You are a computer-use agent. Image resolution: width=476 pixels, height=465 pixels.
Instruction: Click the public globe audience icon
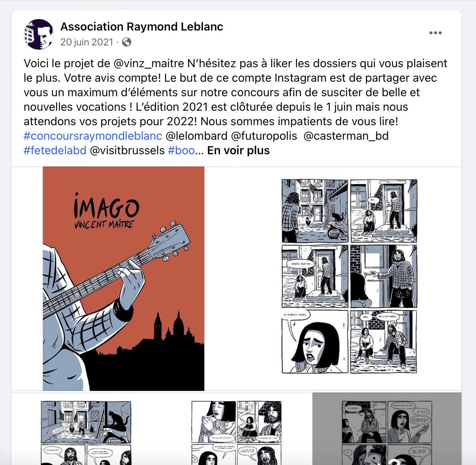click(127, 42)
